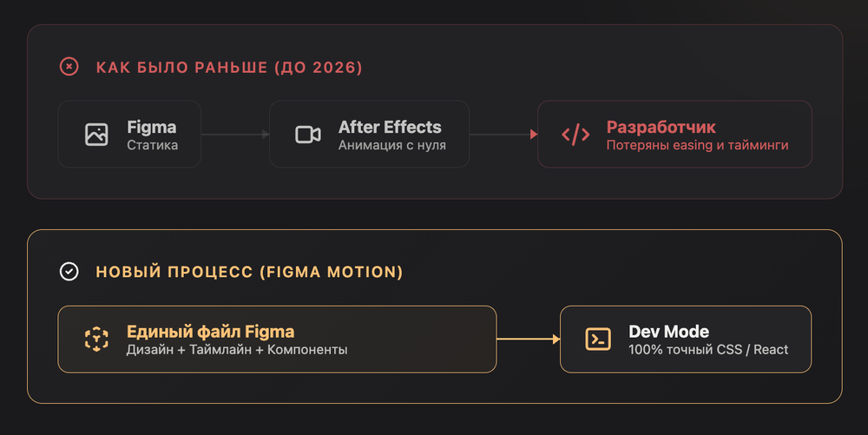Image resolution: width=868 pixels, height=435 pixels.
Task: Click the gray arrow between Figma and After Effects
Action: [235, 134]
